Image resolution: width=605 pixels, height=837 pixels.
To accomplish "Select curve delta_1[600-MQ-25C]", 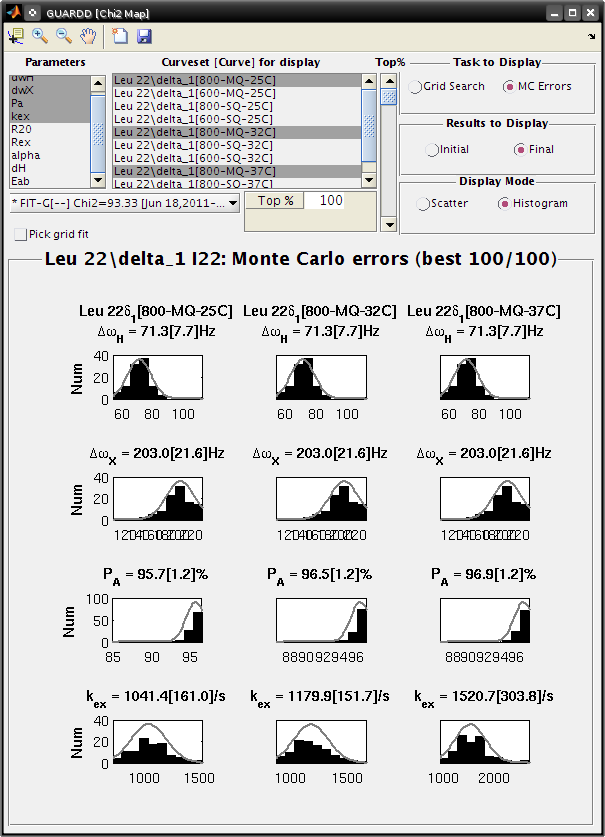I will pos(237,93).
